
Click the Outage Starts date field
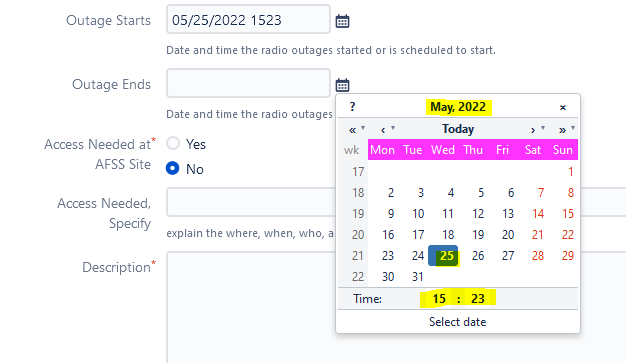pyautogui.click(x=248, y=19)
